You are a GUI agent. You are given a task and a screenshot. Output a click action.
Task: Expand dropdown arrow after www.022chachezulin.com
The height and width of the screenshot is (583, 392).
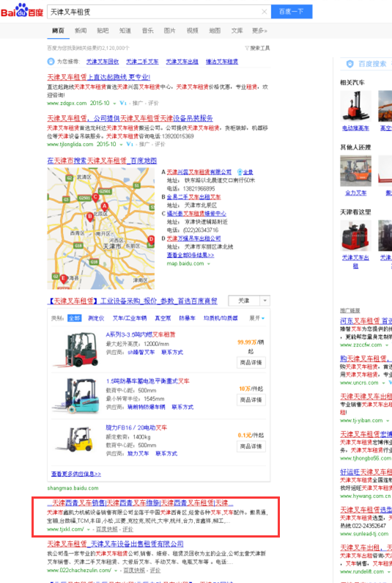pyautogui.click(x=116, y=571)
